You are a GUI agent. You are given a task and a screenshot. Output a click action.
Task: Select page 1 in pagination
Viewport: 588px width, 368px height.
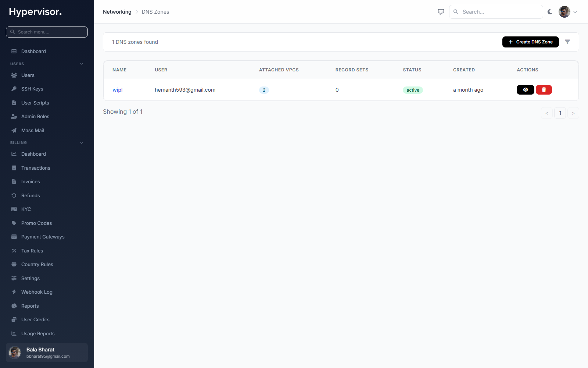click(x=560, y=113)
